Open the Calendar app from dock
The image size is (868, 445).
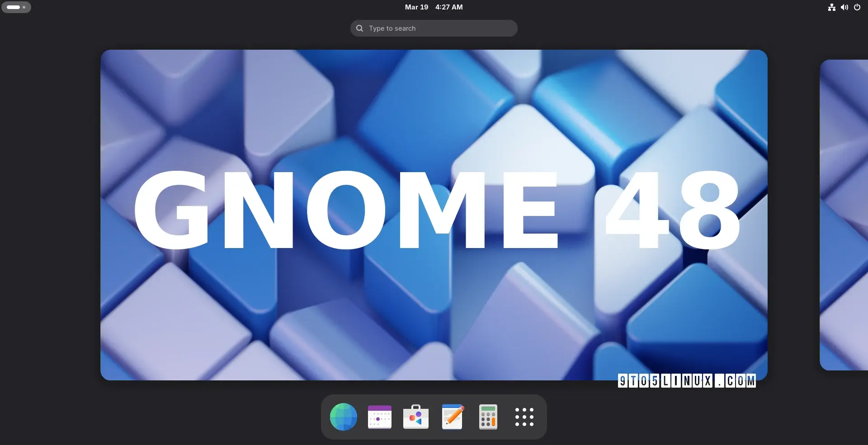point(379,417)
